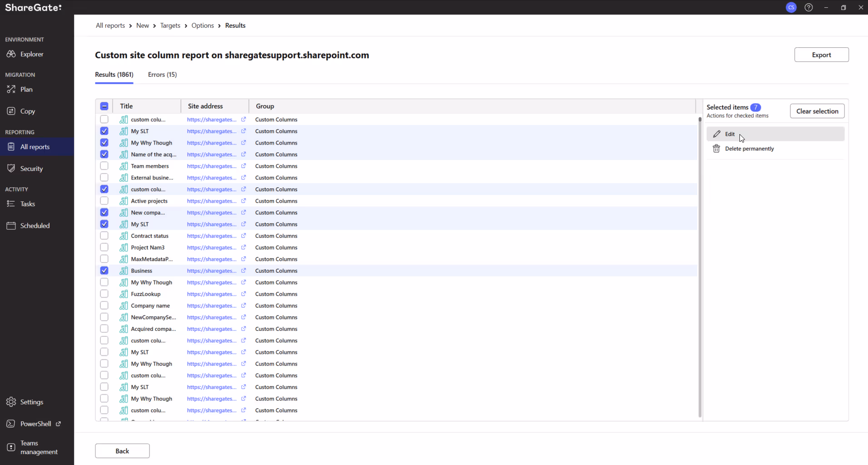Open external link icon for Contract status row
Screen dimensions: 868x465
(243, 235)
